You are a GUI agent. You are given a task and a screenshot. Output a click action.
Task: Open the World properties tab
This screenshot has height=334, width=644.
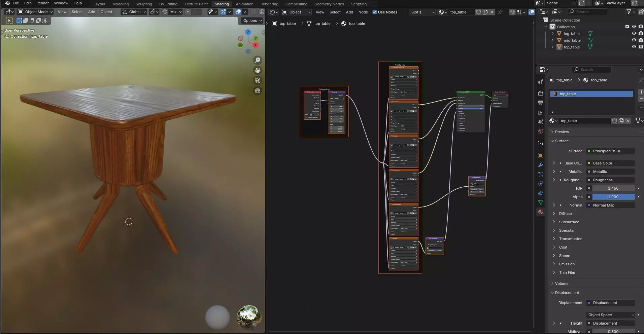pos(541,131)
